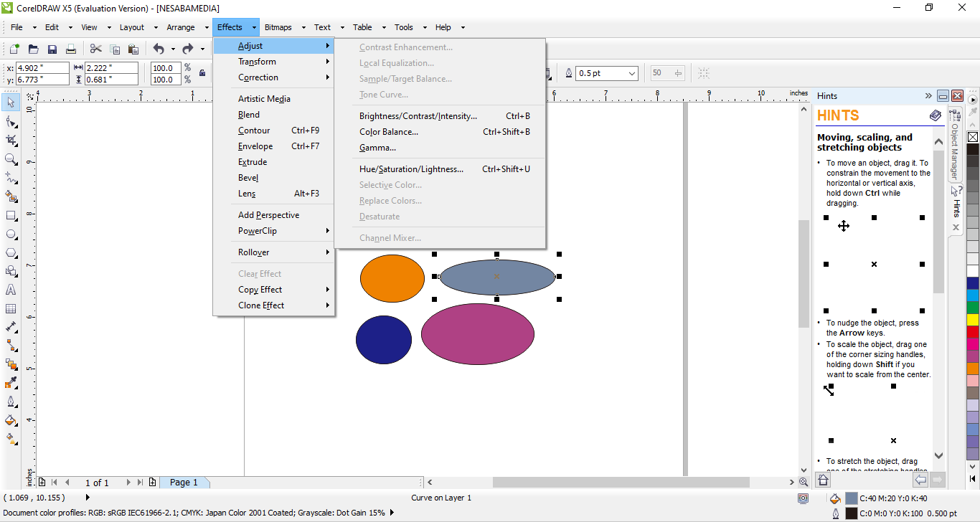
Task: Select the Text tool in toolbox
Action: coord(11,290)
